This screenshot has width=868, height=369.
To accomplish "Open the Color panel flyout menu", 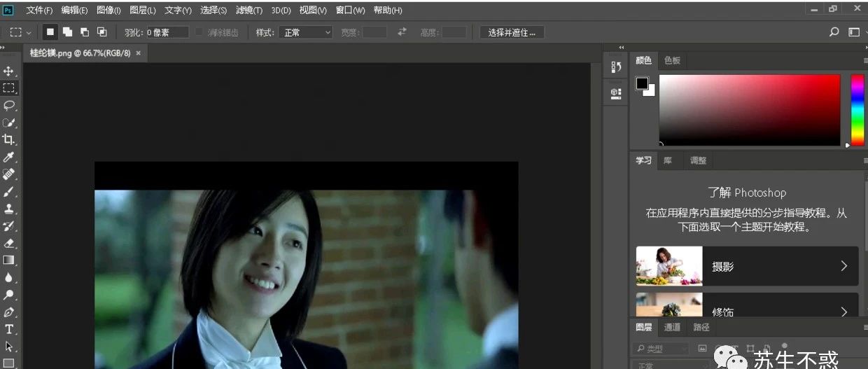I will [x=864, y=61].
